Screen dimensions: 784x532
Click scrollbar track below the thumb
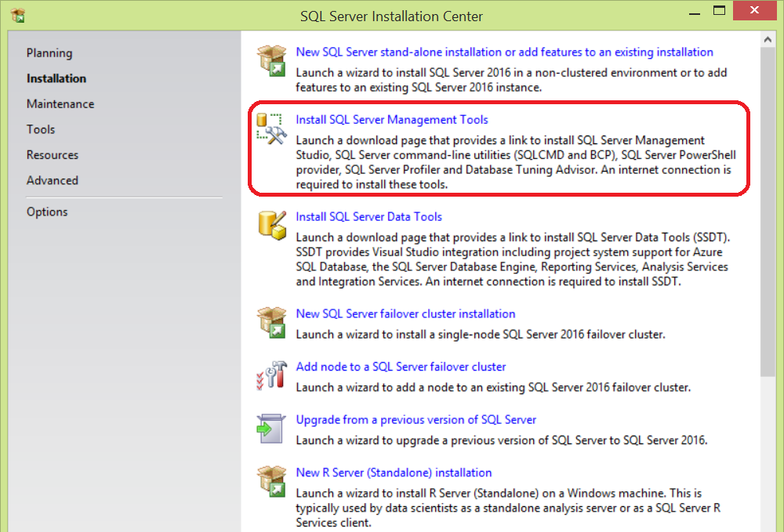768,454
